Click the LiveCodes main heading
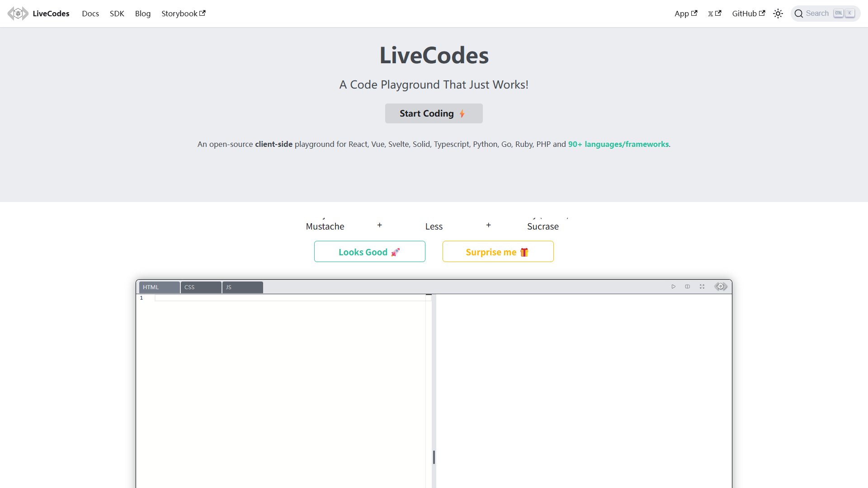 434,55
